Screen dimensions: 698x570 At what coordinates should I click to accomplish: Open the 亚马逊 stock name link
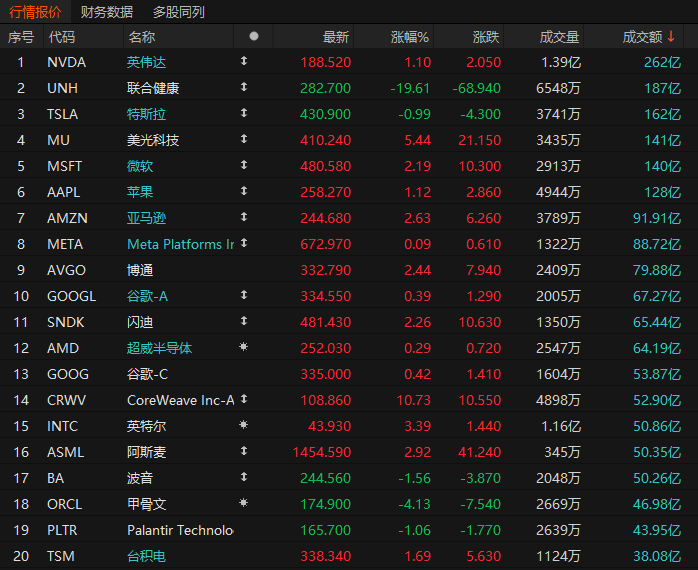click(x=146, y=218)
